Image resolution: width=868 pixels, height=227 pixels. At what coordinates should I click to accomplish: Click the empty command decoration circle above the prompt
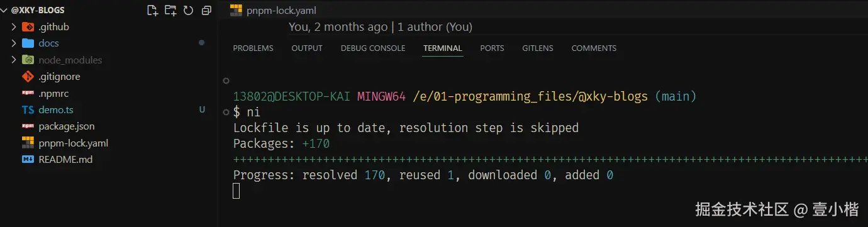coord(226,81)
